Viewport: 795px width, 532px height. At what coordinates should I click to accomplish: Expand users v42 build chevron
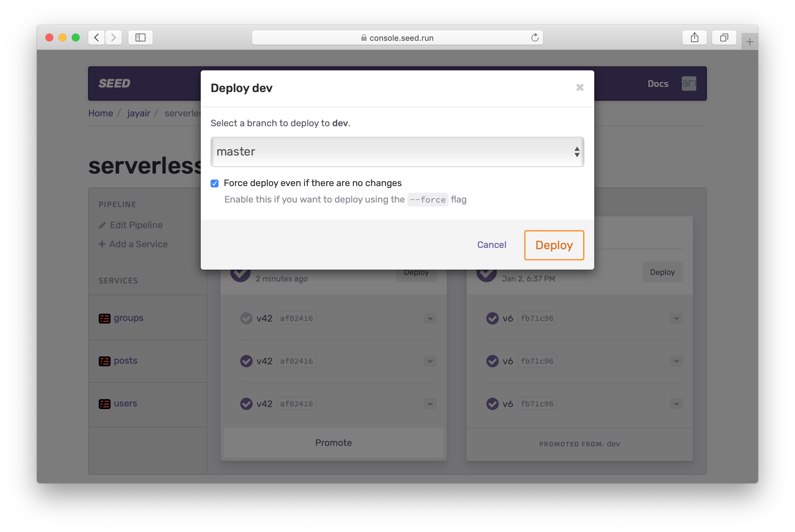(x=430, y=404)
